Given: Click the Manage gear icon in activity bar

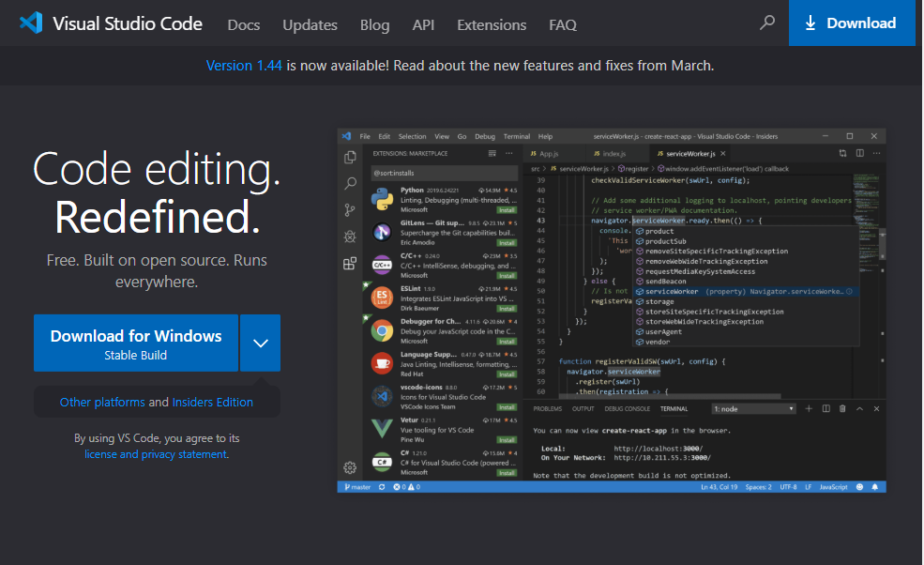Looking at the screenshot, I should [x=350, y=467].
